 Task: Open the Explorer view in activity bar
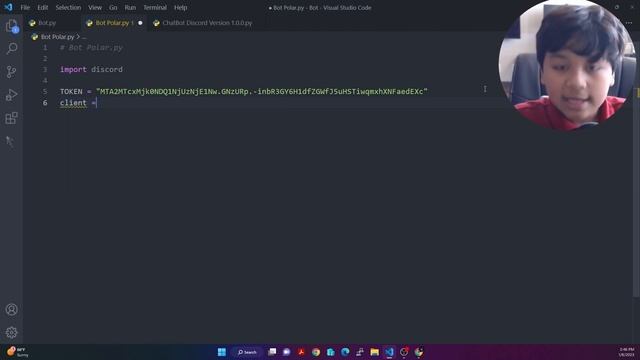coord(11,26)
